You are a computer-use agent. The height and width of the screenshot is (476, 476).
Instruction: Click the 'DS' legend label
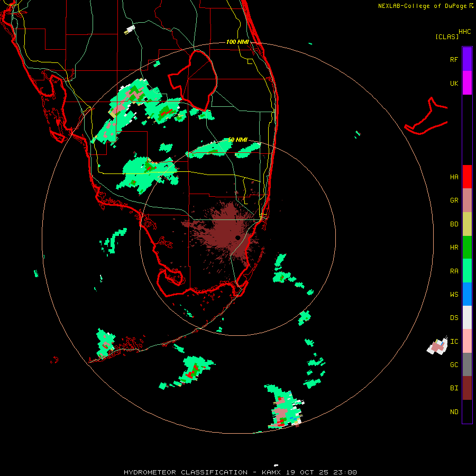point(454,318)
